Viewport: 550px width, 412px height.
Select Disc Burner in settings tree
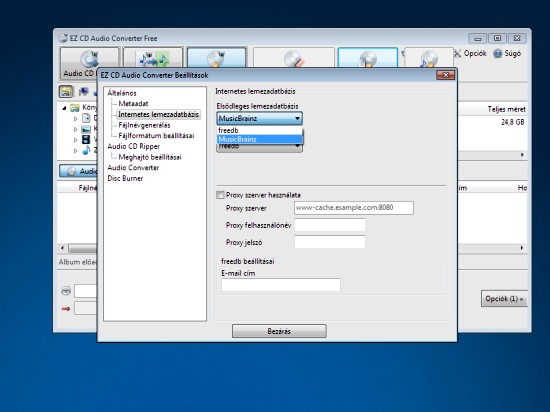pyautogui.click(x=125, y=178)
